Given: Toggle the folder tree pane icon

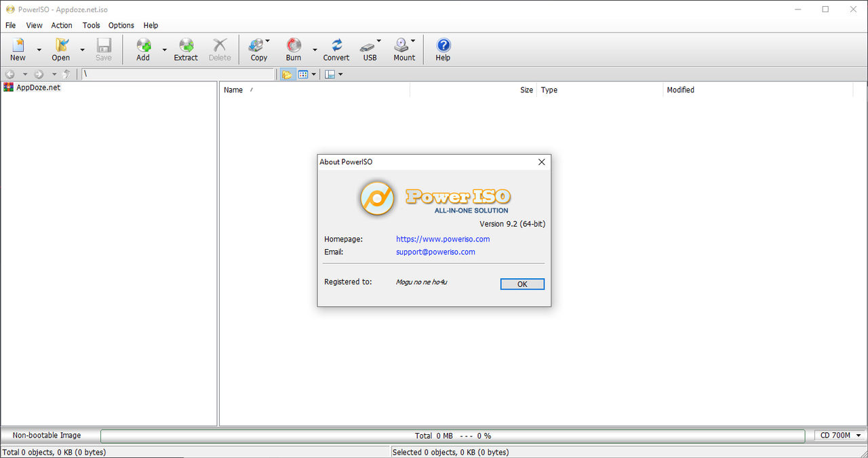Looking at the screenshot, I should pos(287,74).
